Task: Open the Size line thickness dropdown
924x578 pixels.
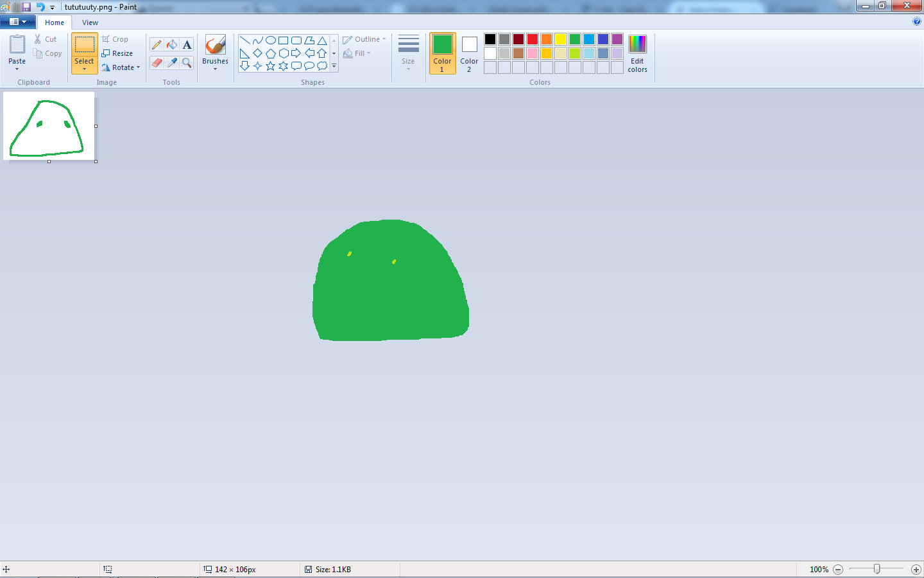Action: click(408, 53)
